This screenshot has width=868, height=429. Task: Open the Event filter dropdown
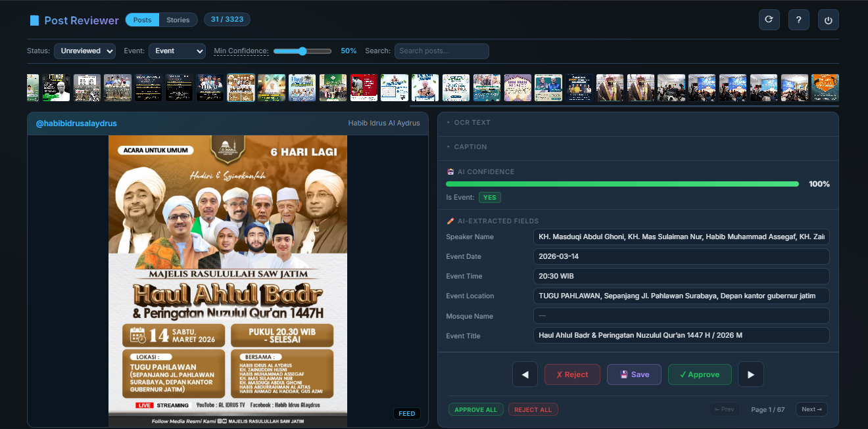click(x=177, y=51)
